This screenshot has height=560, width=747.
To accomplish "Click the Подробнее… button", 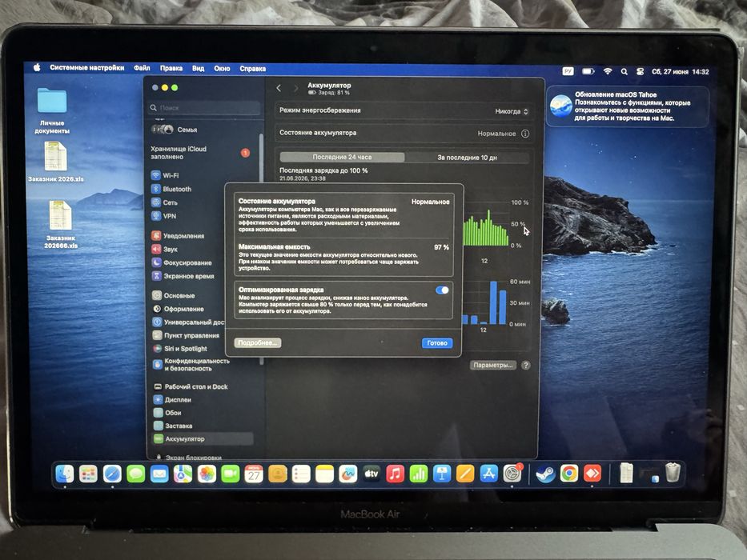I will click(257, 343).
